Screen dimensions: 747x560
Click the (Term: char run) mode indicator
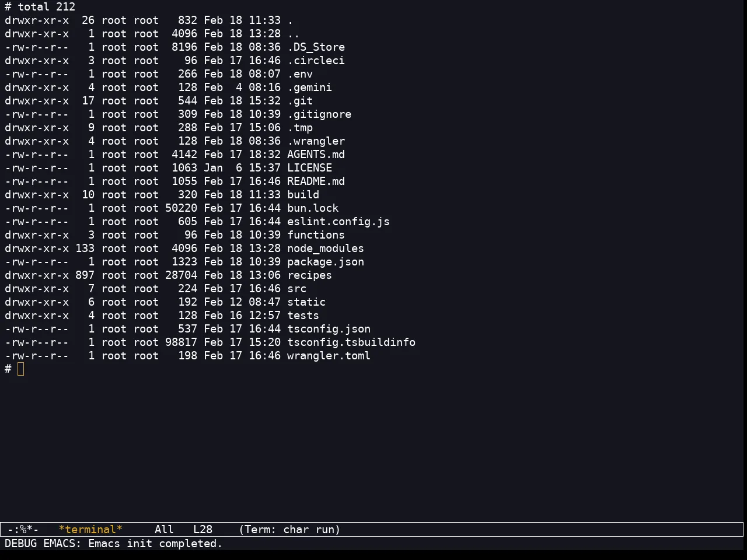click(x=289, y=530)
